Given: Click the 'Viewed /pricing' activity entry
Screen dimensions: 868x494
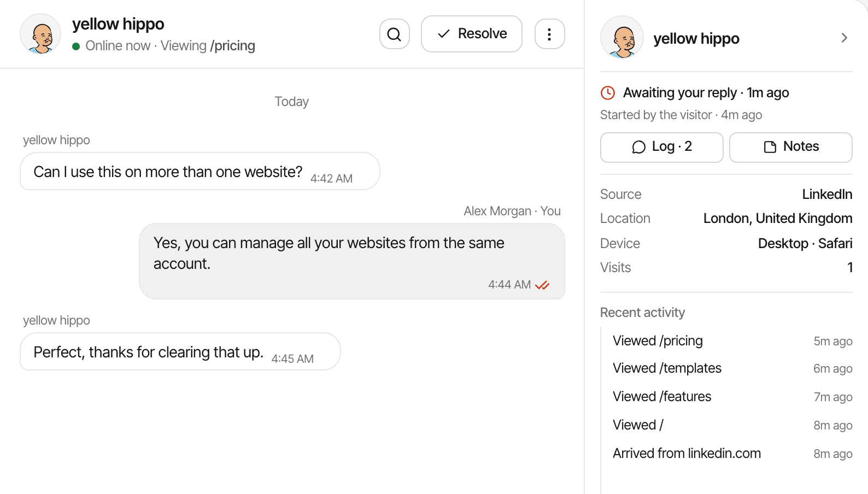Looking at the screenshot, I should (732, 341).
